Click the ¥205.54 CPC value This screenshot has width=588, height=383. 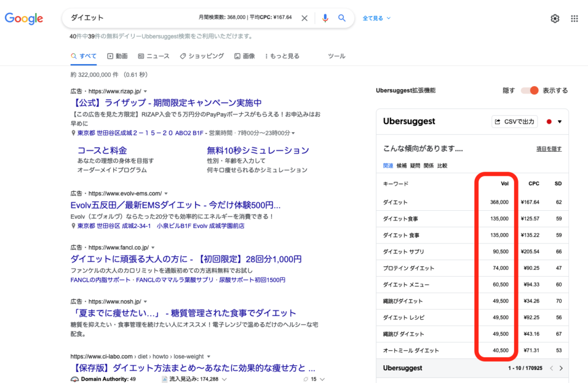530,252
